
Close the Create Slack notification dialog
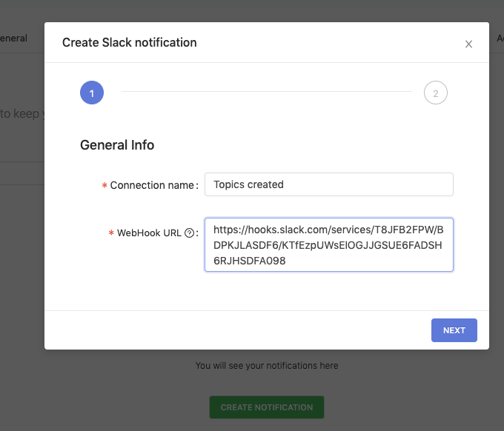[x=468, y=44]
